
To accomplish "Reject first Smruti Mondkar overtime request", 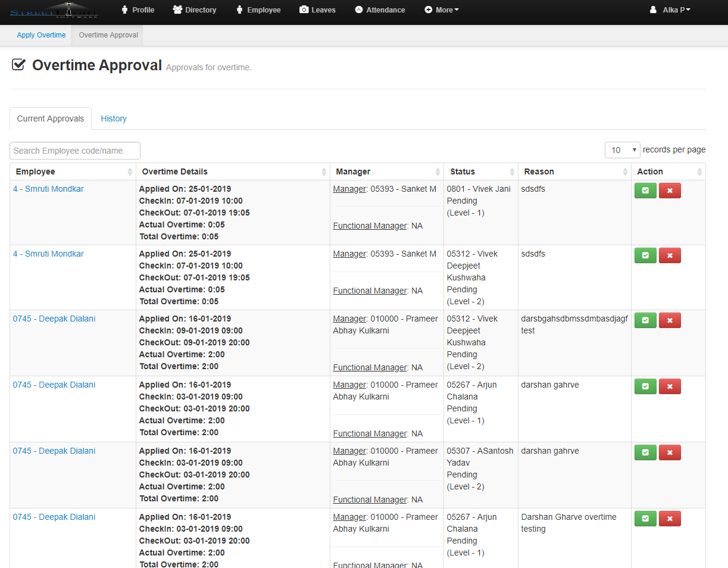I will point(670,191).
